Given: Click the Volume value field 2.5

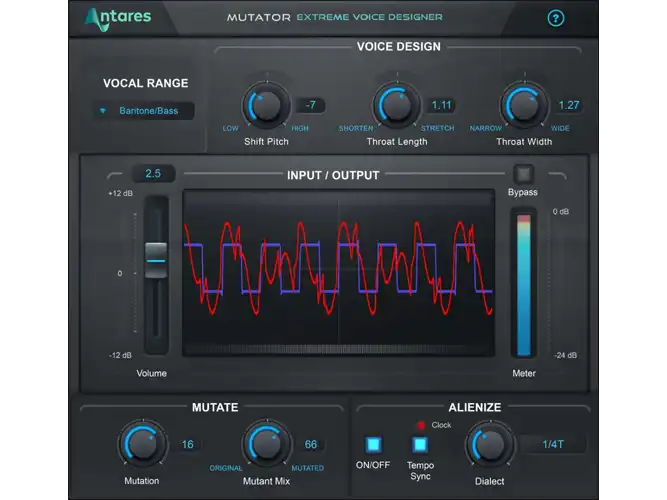Looking at the screenshot, I should click(x=153, y=174).
